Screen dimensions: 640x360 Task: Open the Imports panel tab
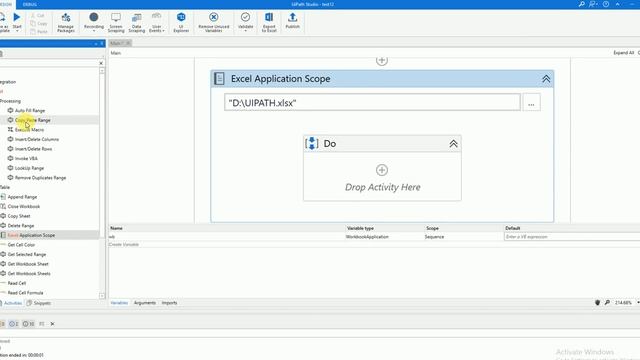point(169,303)
